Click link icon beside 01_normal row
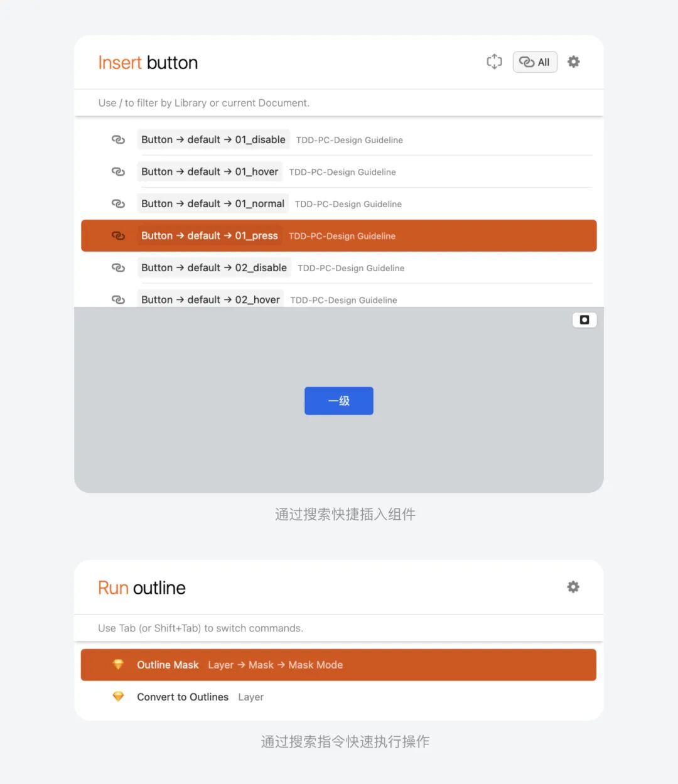The width and height of the screenshot is (678, 784). 118,203
